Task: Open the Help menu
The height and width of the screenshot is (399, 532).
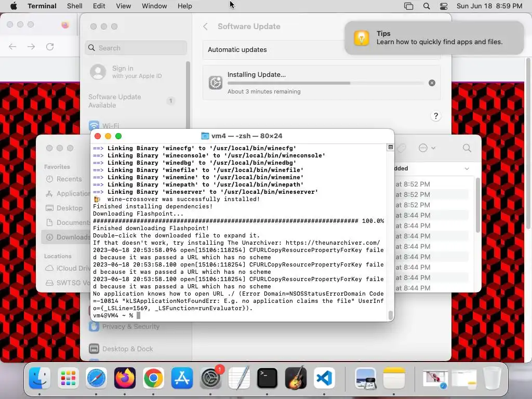Action: [185, 6]
